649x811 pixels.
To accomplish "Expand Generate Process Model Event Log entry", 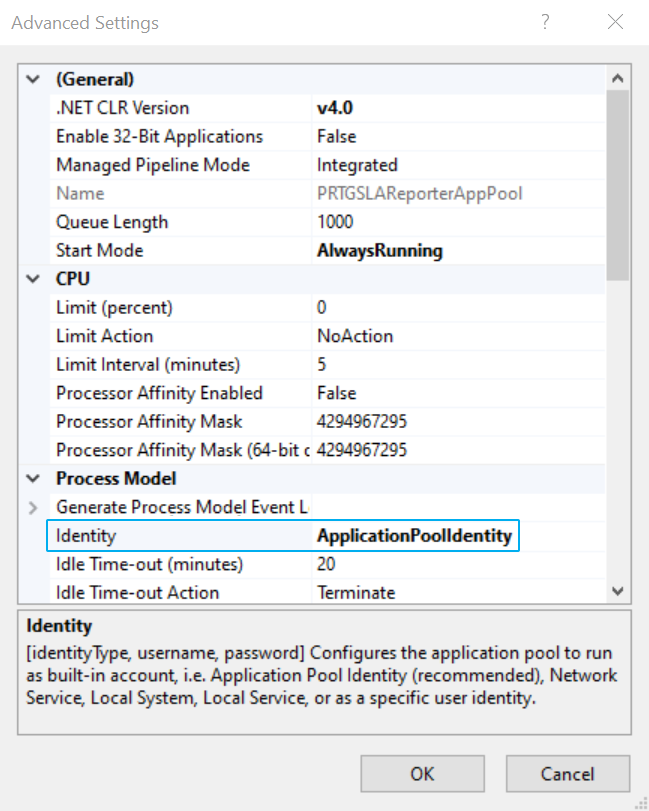I will 33,507.
